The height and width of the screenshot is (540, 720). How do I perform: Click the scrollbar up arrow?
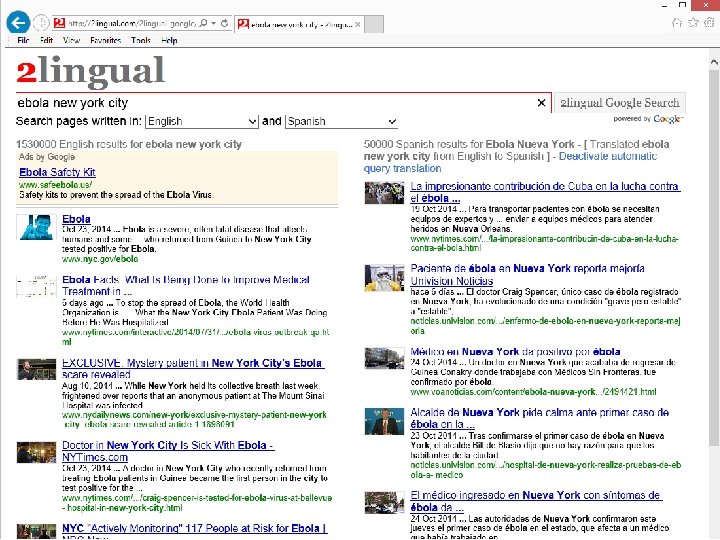tap(714, 62)
